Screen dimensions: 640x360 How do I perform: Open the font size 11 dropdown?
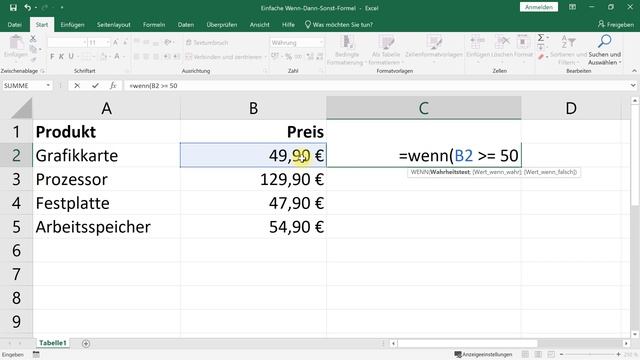point(108,42)
